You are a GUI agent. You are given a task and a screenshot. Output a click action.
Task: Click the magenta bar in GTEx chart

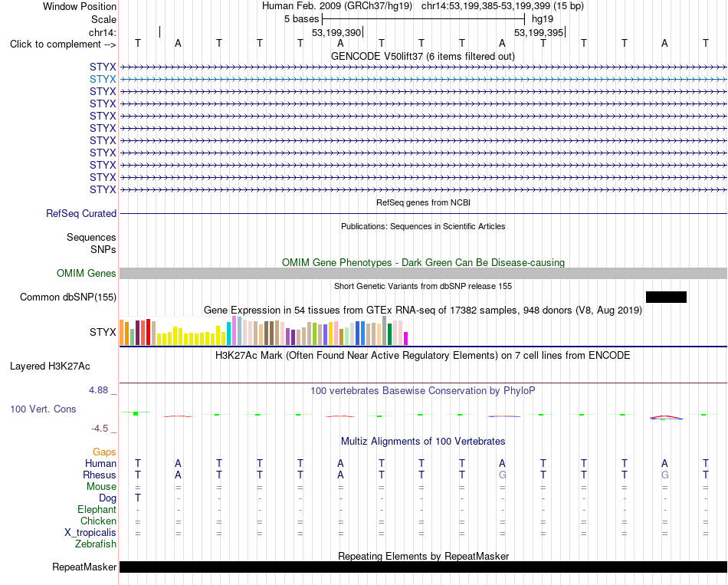click(406, 338)
